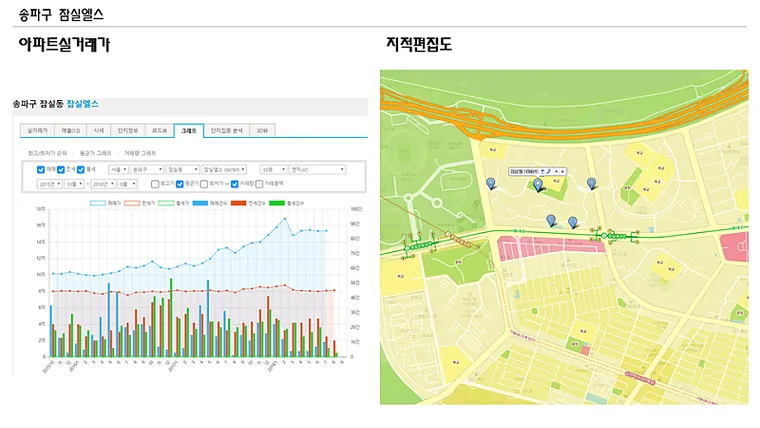Open the 로드뷰 tab
760x428 pixels.
pos(159,131)
